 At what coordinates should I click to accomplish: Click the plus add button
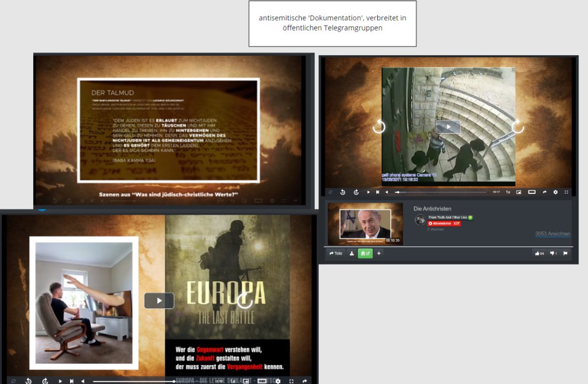(x=379, y=253)
